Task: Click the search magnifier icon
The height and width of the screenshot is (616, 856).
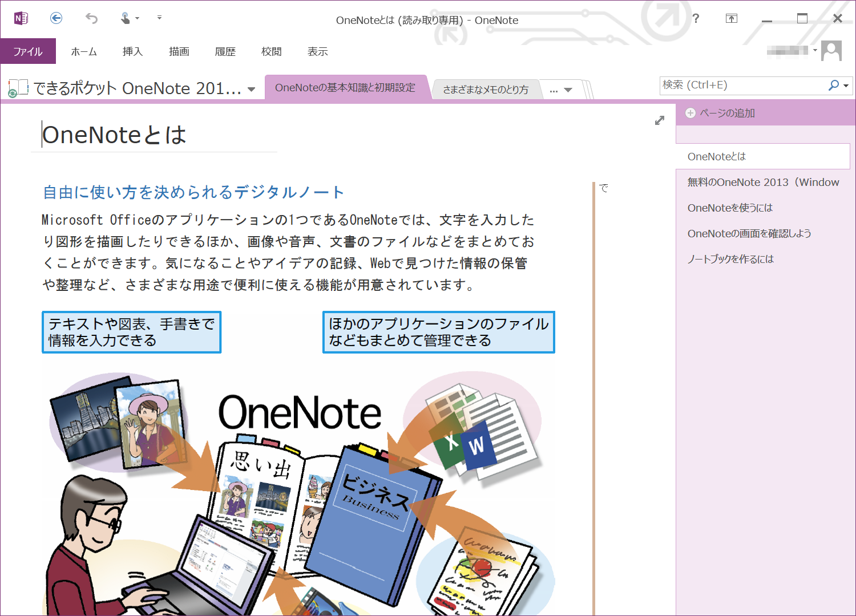Action: [834, 85]
